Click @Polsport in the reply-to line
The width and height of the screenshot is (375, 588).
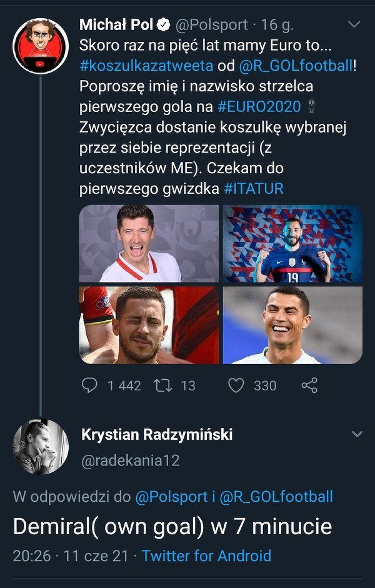171,497
